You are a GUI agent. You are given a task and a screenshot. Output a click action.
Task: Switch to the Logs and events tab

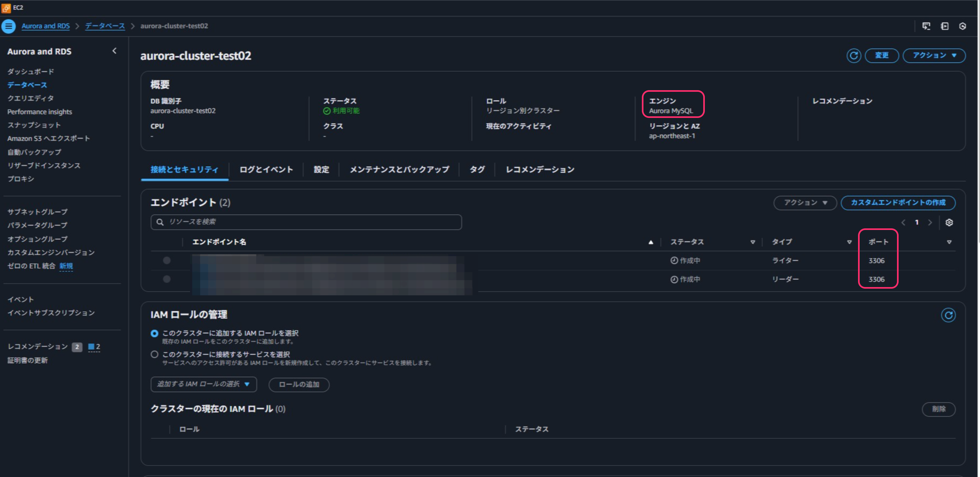pyautogui.click(x=266, y=170)
